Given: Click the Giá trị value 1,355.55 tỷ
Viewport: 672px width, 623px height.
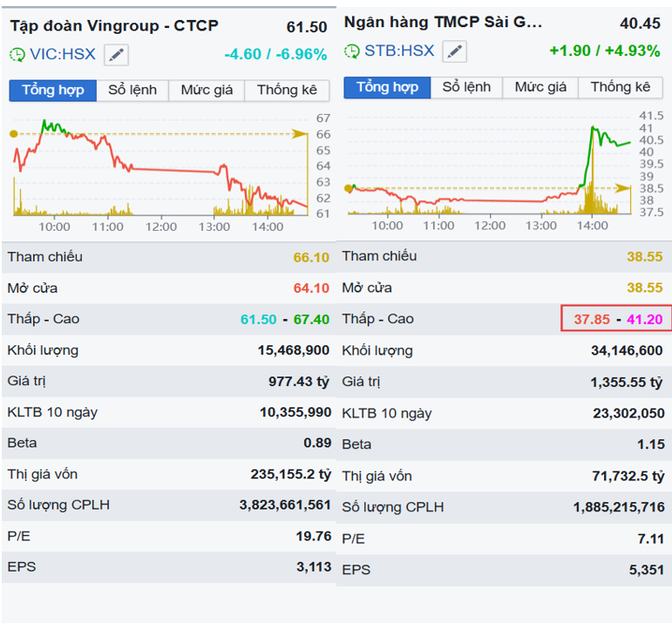Looking at the screenshot, I should (x=627, y=383).
